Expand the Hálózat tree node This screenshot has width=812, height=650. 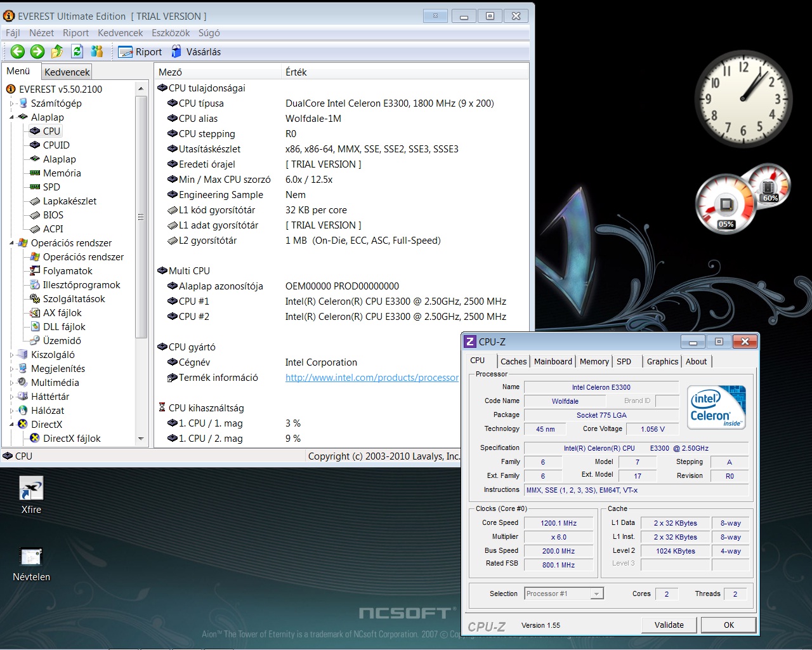11,411
